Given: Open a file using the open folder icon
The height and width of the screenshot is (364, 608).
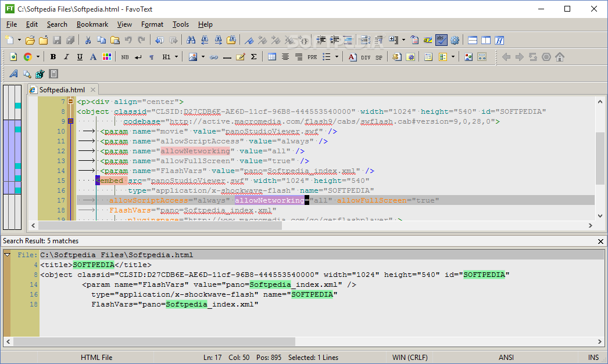Looking at the screenshot, I should point(30,40).
